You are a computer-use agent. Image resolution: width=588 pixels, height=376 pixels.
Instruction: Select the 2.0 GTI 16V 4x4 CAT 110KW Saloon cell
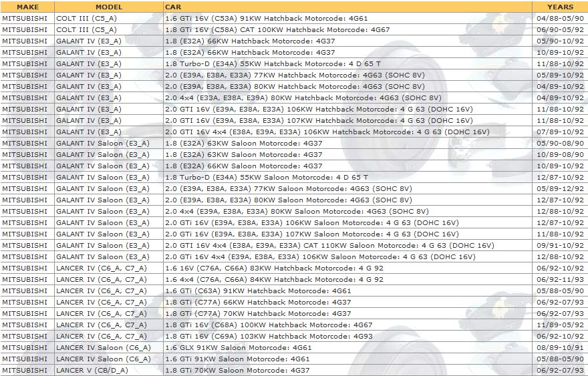347,245
